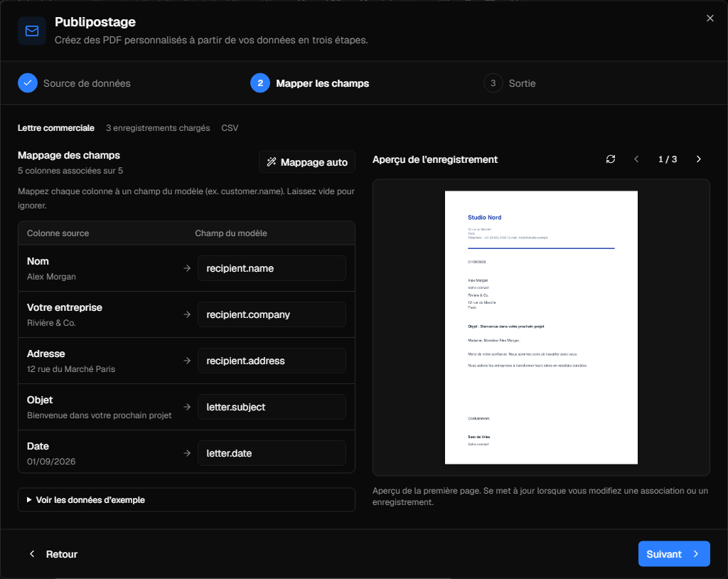Click 5 colonnes associées sur 5 text
The height and width of the screenshot is (579, 728).
[x=70, y=171]
